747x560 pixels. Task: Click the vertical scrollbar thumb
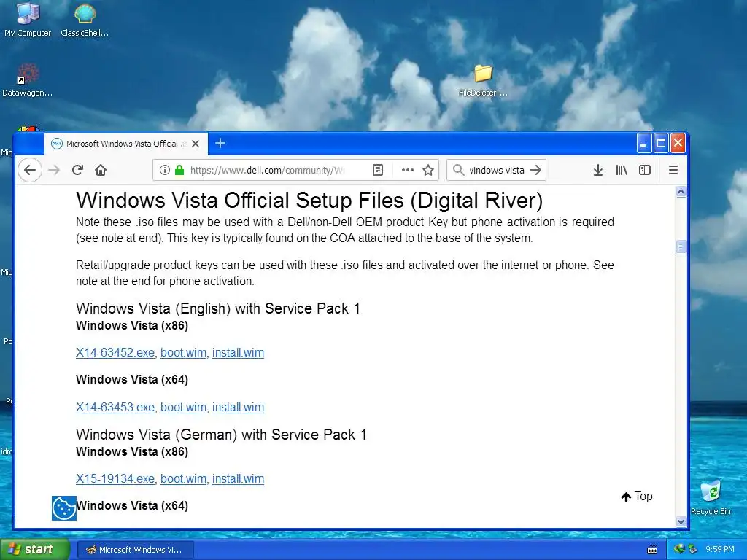click(681, 246)
